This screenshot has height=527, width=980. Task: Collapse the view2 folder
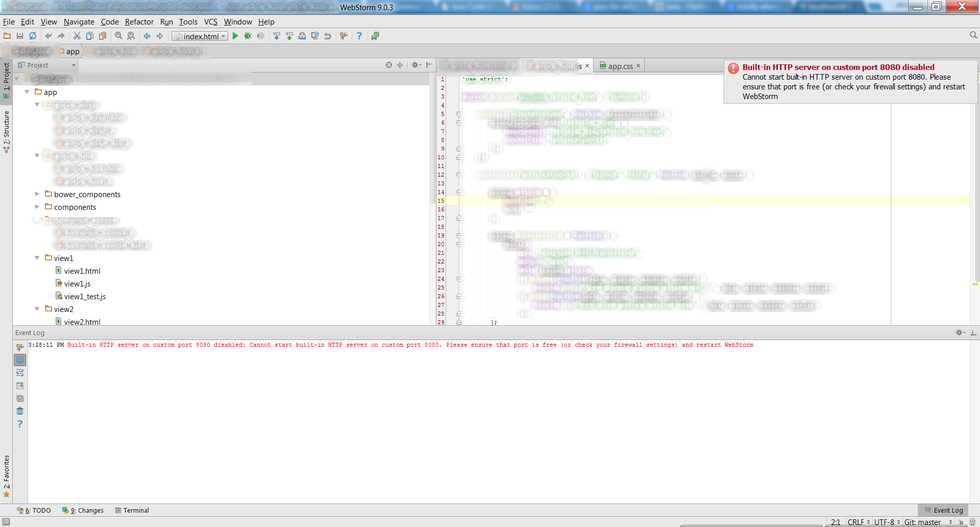tap(37, 309)
